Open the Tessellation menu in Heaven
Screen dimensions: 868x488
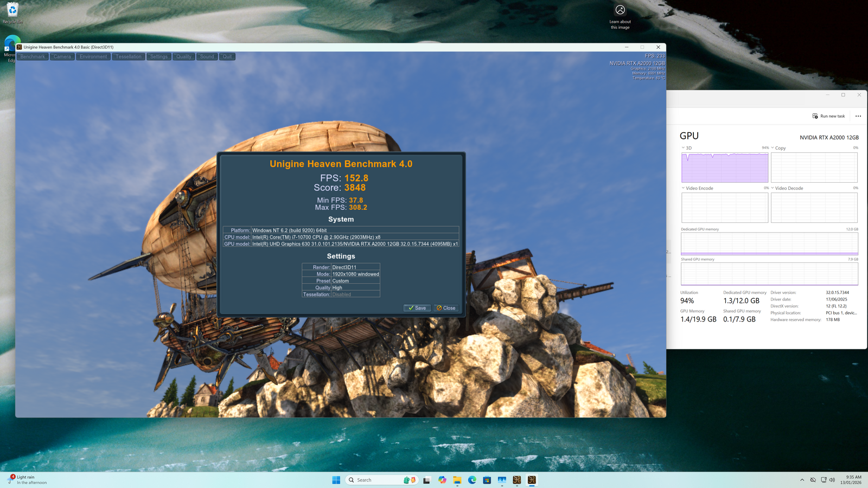[x=129, y=56]
